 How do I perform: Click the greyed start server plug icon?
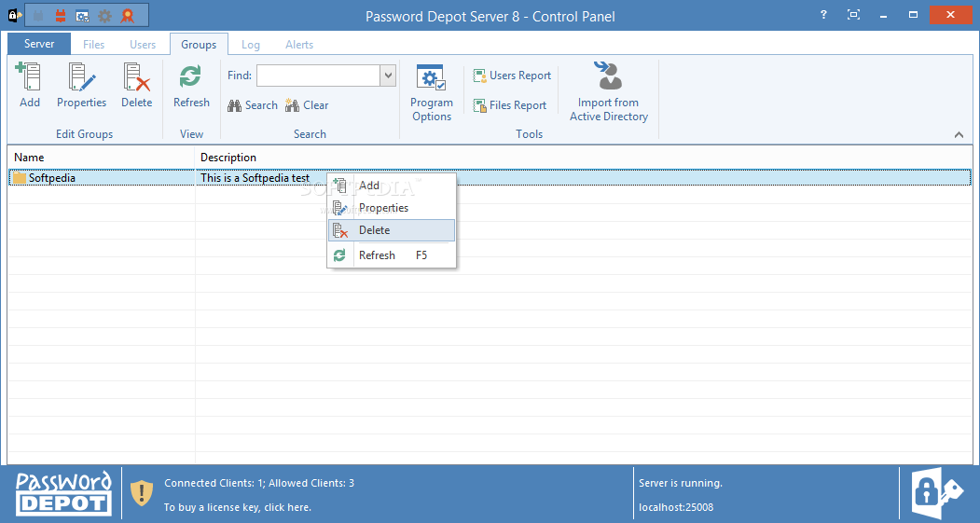click(39, 16)
